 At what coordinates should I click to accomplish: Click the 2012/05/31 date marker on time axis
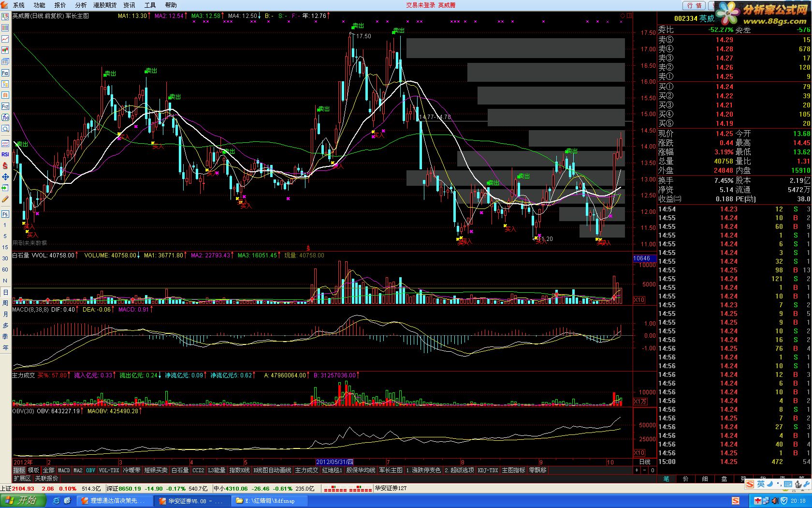335,462
